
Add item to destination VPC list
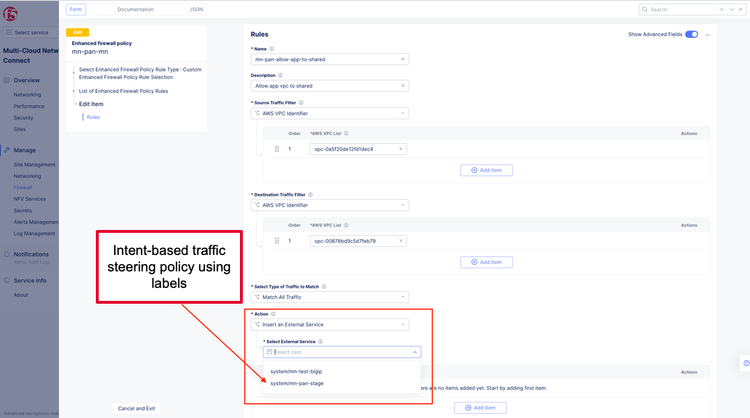tap(486, 262)
